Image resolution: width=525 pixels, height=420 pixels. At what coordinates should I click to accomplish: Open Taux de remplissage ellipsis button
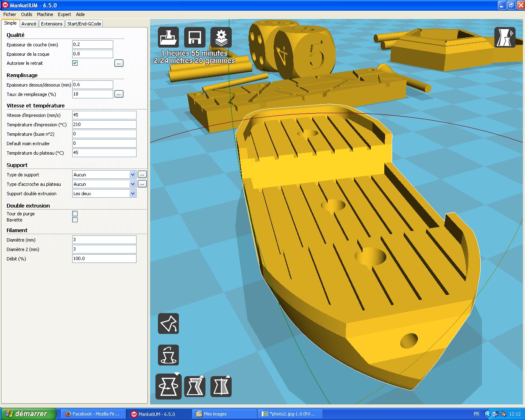coord(119,94)
